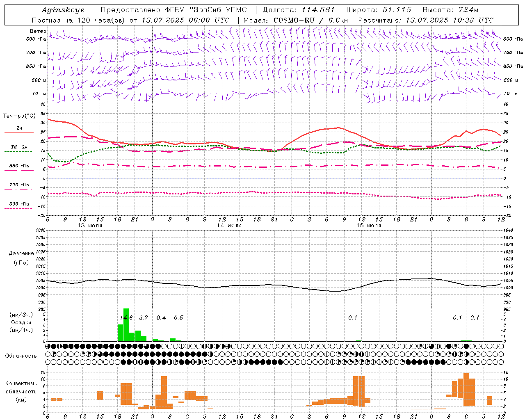Click the Прогноз на 120 часа(ов) text
The height and width of the screenshot is (420, 525).
tap(79, 20)
